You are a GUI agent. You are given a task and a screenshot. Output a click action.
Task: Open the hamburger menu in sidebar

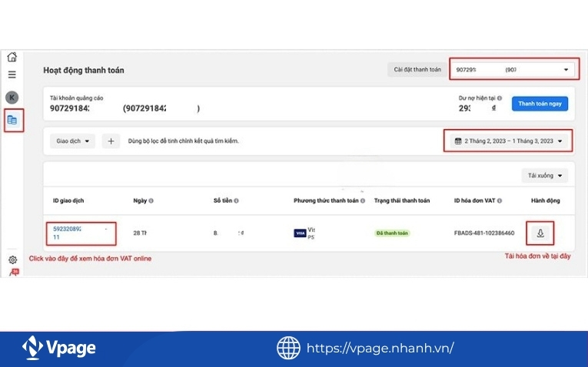12,74
